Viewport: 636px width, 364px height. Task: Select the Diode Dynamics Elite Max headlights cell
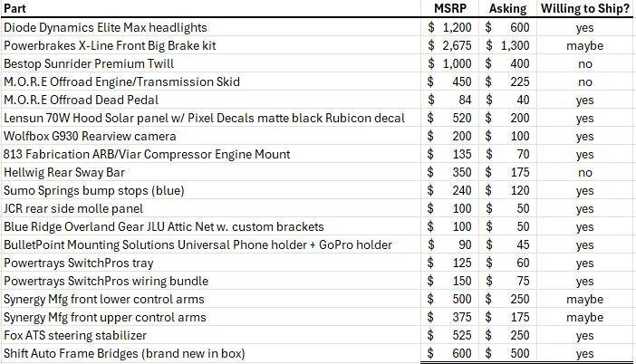[x=210, y=27]
